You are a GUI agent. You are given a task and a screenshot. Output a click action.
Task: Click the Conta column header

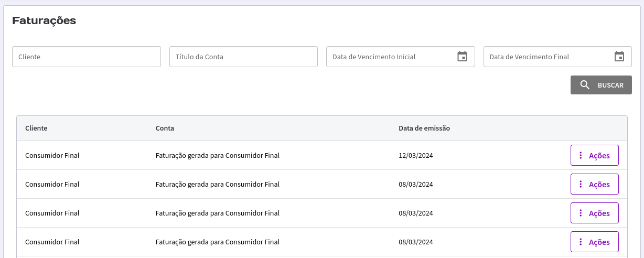coord(165,128)
